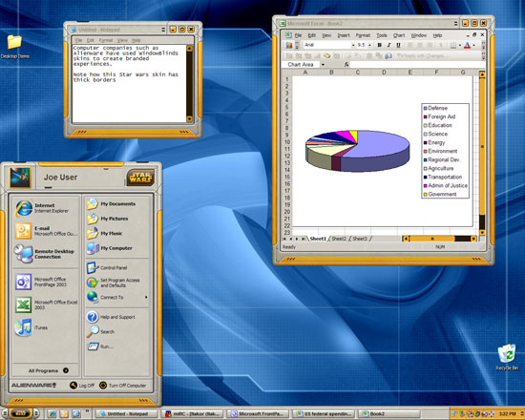Start Microsoft Office Excel 2003
Screen dimensions: 525x420
click(46, 304)
